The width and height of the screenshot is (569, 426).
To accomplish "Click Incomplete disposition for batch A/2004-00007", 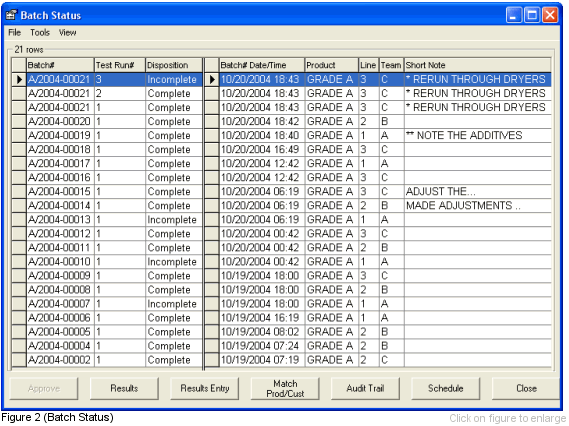I will coord(174,304).
